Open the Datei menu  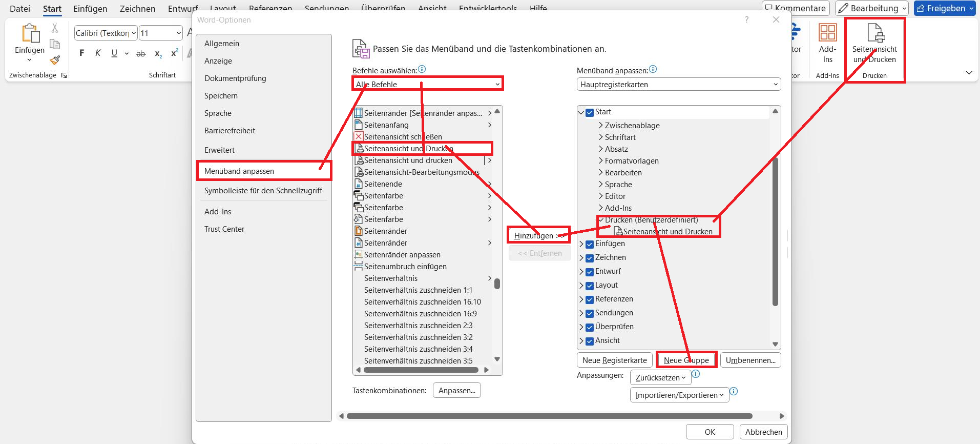tap(20, 9)
